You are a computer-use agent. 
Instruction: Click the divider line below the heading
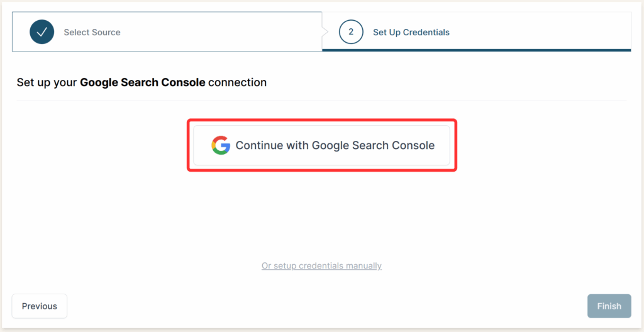coord(321,101)
